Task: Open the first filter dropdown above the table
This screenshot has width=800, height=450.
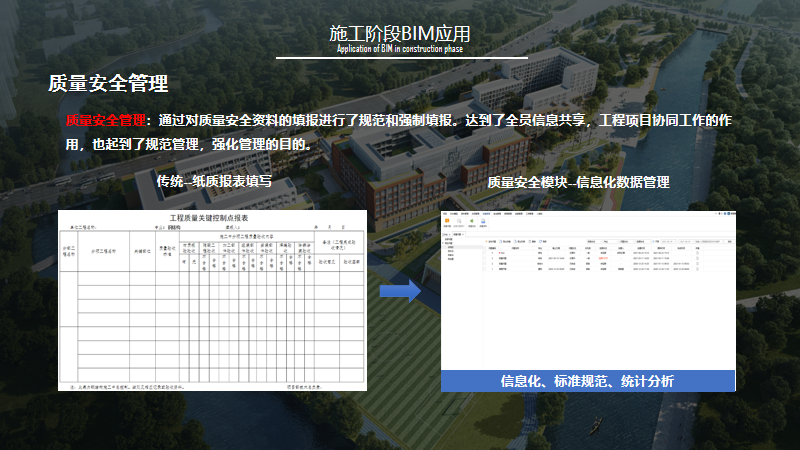Action: point(595,241)
